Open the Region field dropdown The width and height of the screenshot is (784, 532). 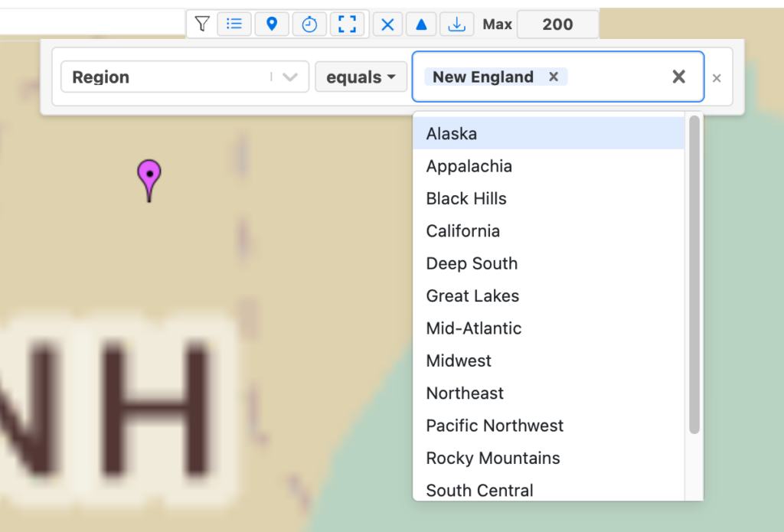click(x=185, y=77)
